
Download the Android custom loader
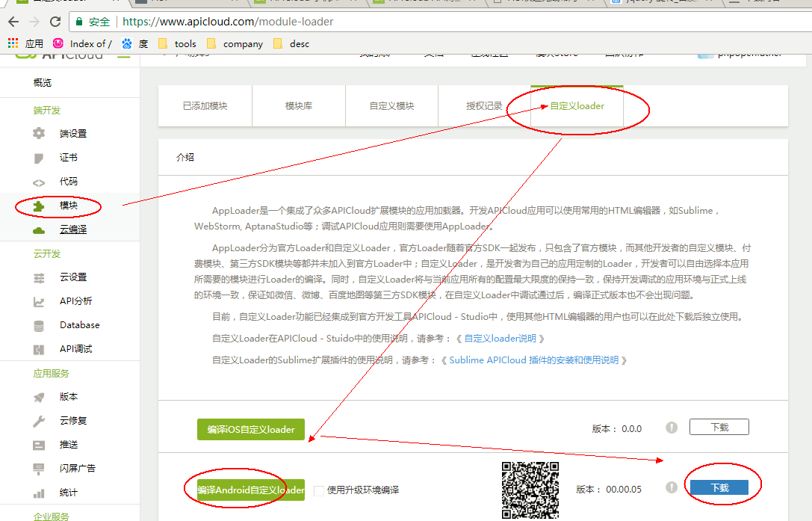[719, 487]
